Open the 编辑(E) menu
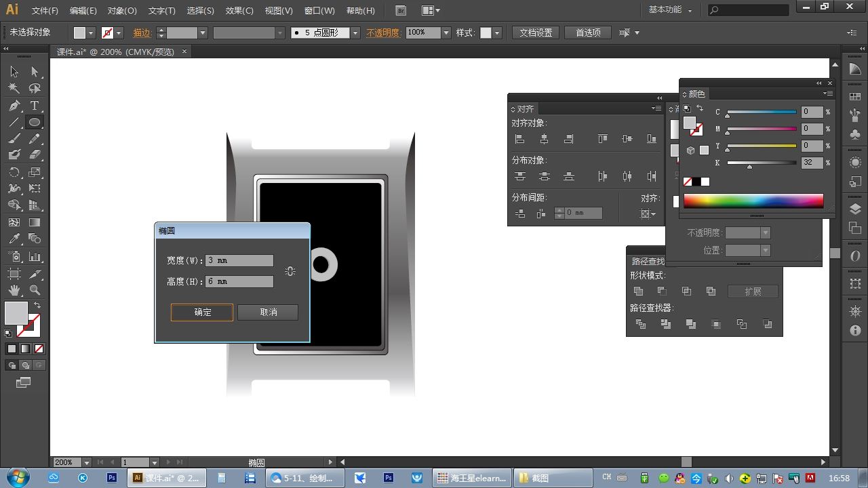This screenshot has height=488, width=868. coord(83,11)
